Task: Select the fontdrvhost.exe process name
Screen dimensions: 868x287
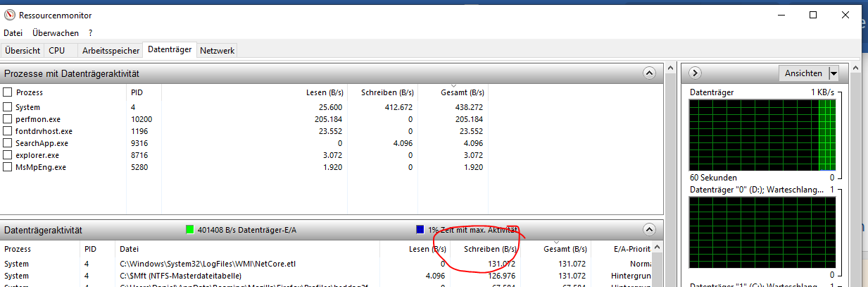Action: (x=44, y=131)
